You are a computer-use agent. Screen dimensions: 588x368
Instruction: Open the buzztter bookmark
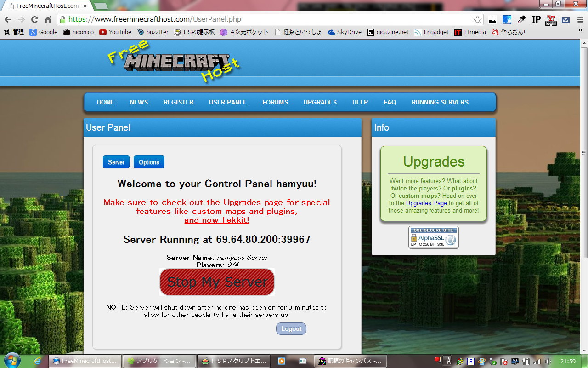(153, 32)
